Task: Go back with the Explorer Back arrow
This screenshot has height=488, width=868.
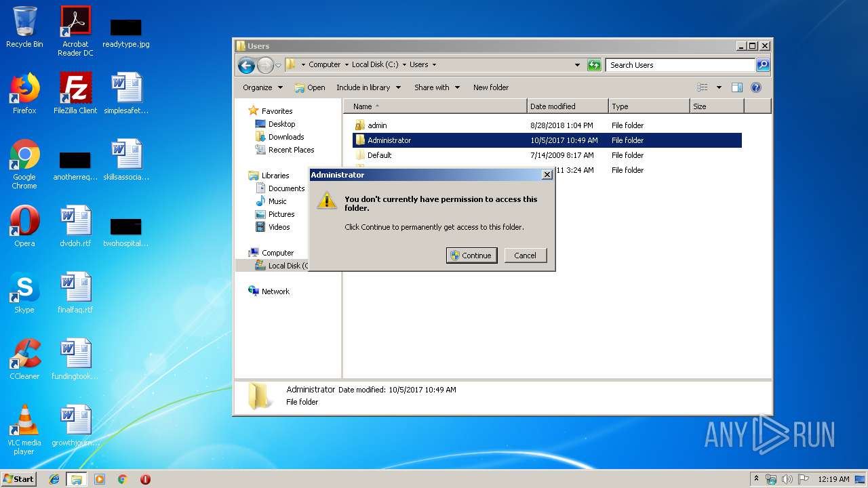Action: (x=246, y=65)
